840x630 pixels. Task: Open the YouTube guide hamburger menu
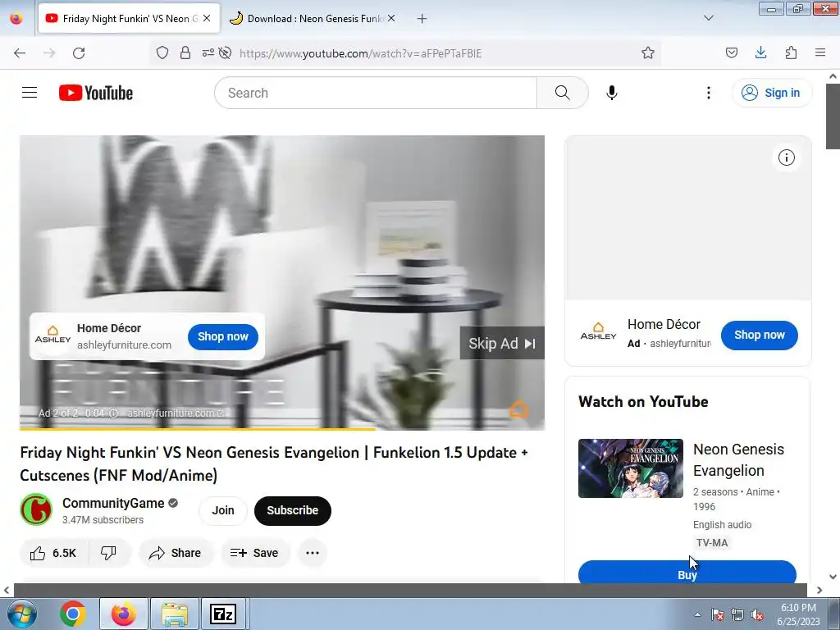30,93
